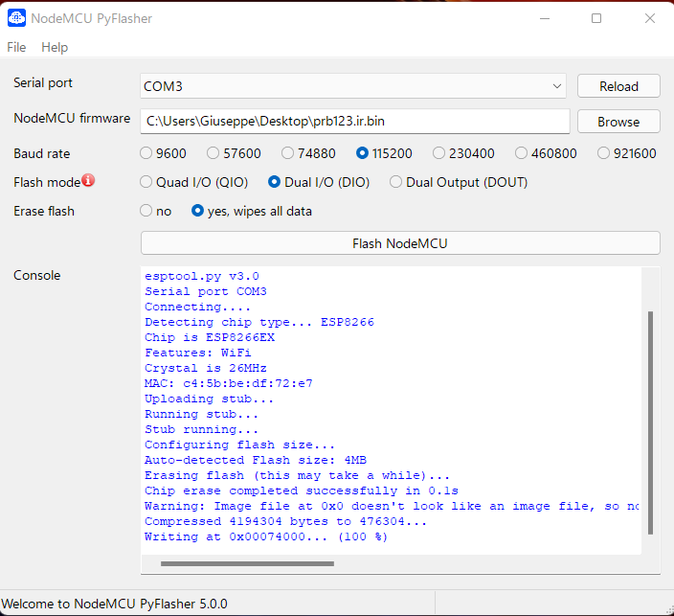674x616 pixels.
Task: Maximize the NodeMCU PyFlasher window
Action: point(596,18)
